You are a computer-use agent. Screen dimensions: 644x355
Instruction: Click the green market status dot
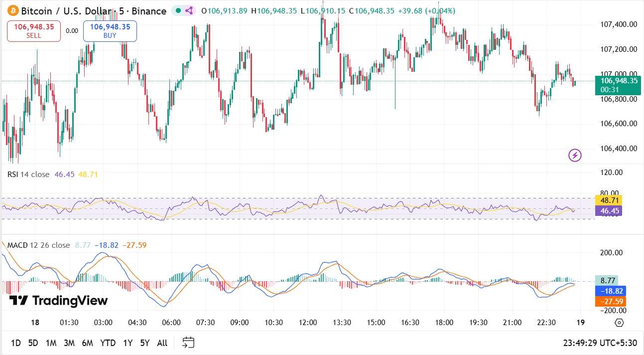178,10
